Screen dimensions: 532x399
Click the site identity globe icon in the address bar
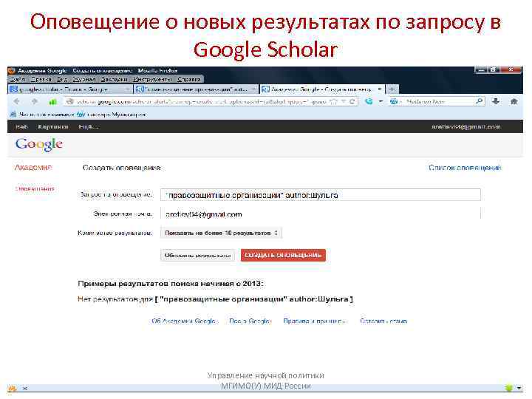pos(70,101)
